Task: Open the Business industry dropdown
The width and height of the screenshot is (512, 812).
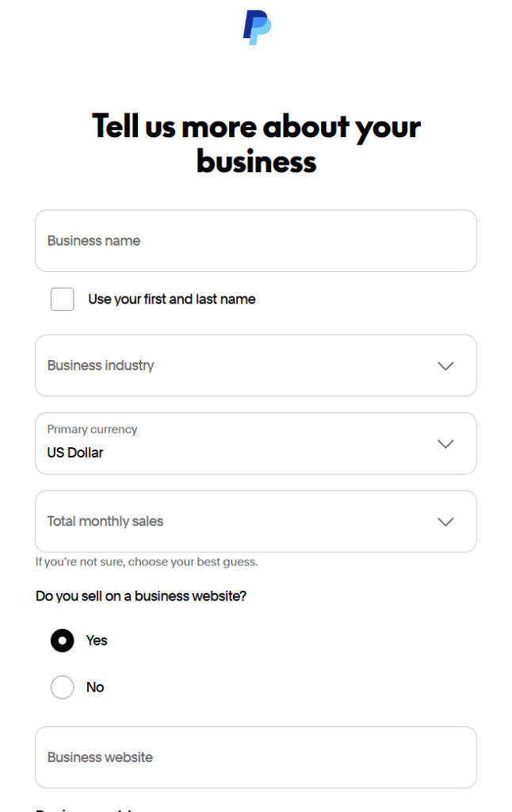Action: (x=238, y=366)
